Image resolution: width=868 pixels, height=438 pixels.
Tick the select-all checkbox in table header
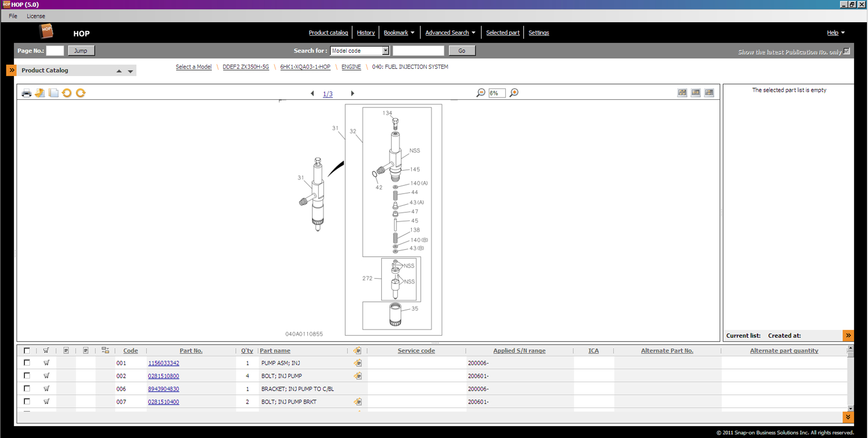27,350
